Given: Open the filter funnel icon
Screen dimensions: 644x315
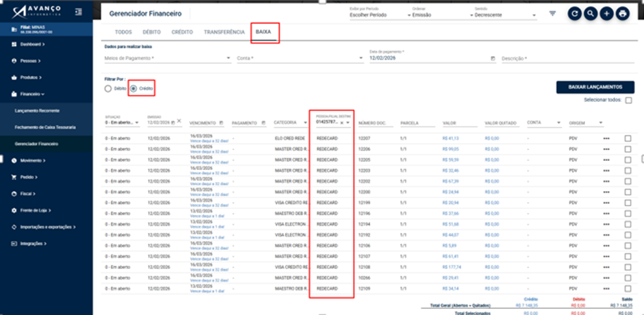Looking at the screenshot, I should [552, 14].
